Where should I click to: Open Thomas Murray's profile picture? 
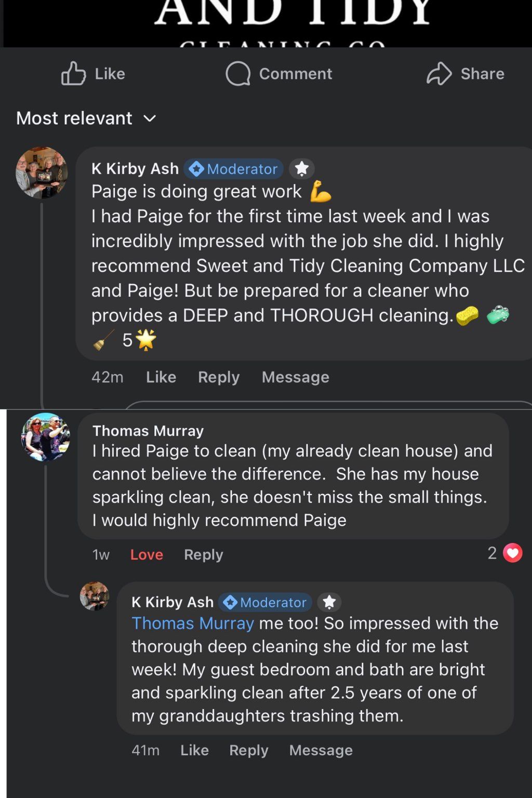tap(46, 437)
